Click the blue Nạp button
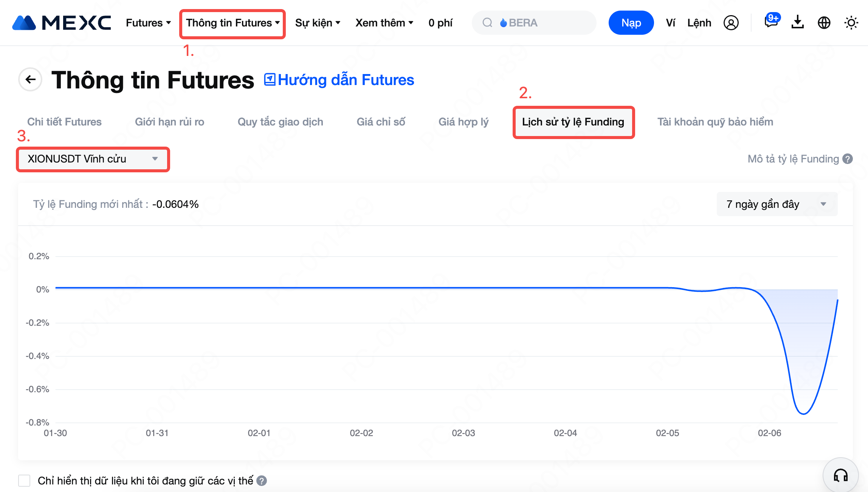Screen dimensions: 868x492 click(631, 23)
